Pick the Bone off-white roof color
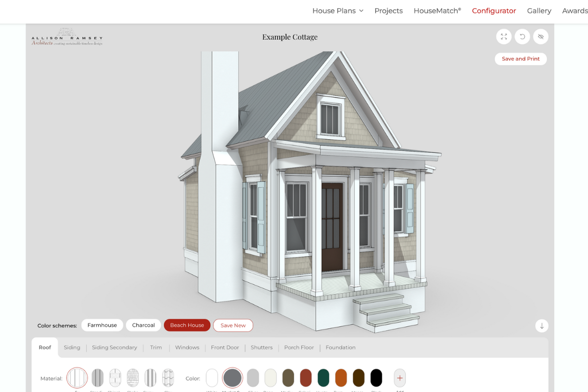 270,378
